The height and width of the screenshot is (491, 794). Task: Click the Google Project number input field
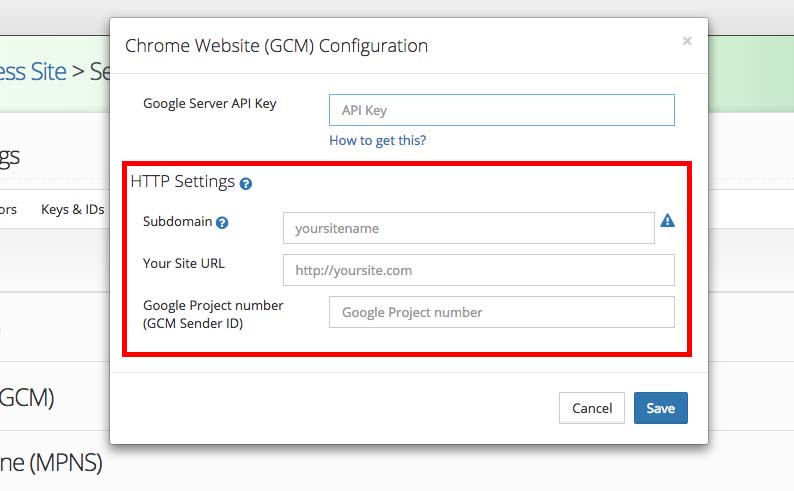(x=501, y=312)
